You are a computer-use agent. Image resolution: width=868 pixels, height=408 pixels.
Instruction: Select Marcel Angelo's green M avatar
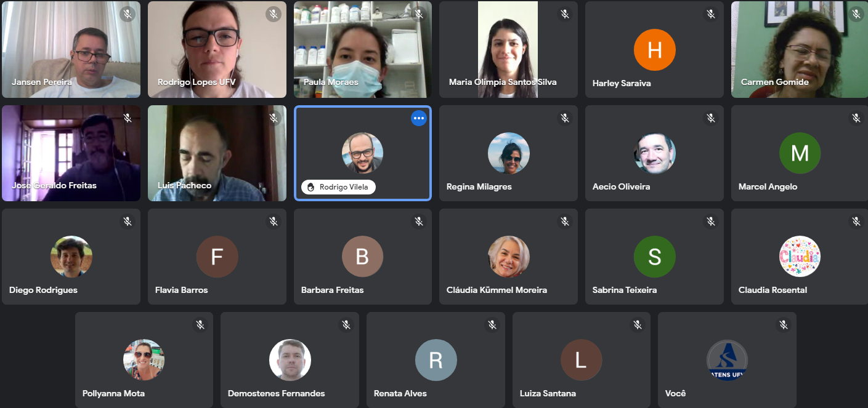800,153
